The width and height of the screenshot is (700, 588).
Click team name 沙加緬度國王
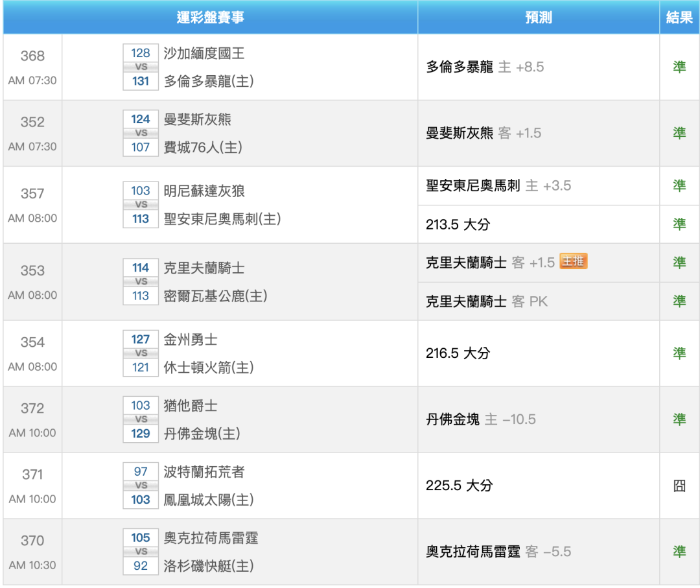[x=204, y=53]
